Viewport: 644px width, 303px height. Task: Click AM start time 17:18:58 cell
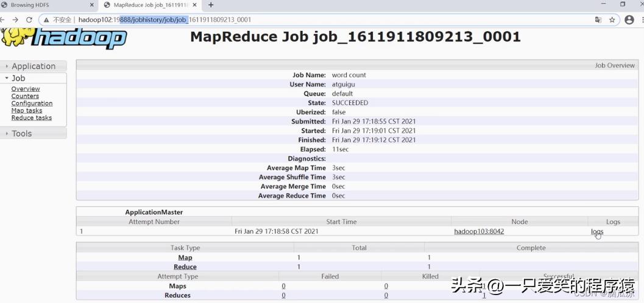point(277,231)
